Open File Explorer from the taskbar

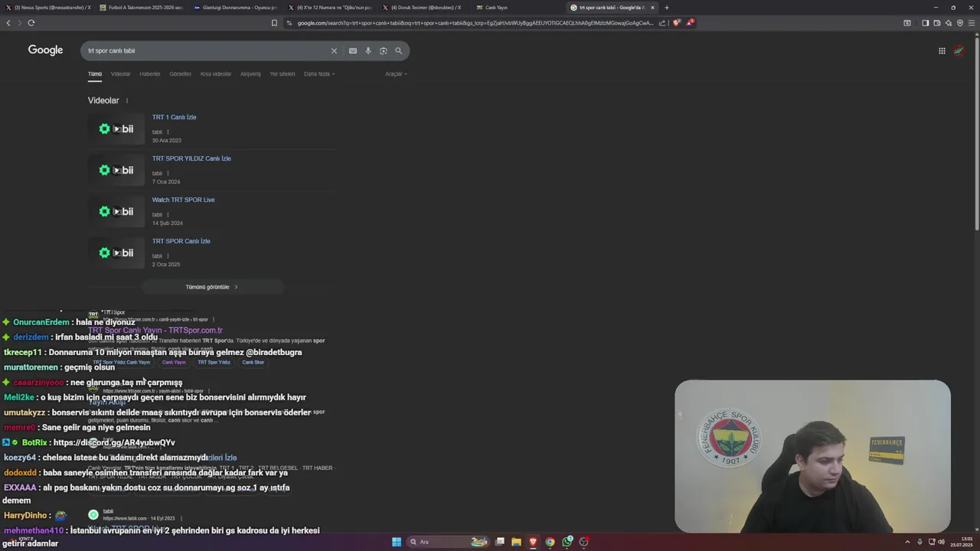click(516, 542)
